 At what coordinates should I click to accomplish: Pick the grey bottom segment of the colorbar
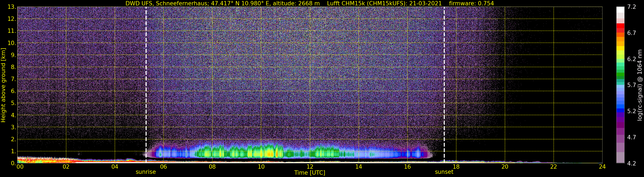(620, 157)
